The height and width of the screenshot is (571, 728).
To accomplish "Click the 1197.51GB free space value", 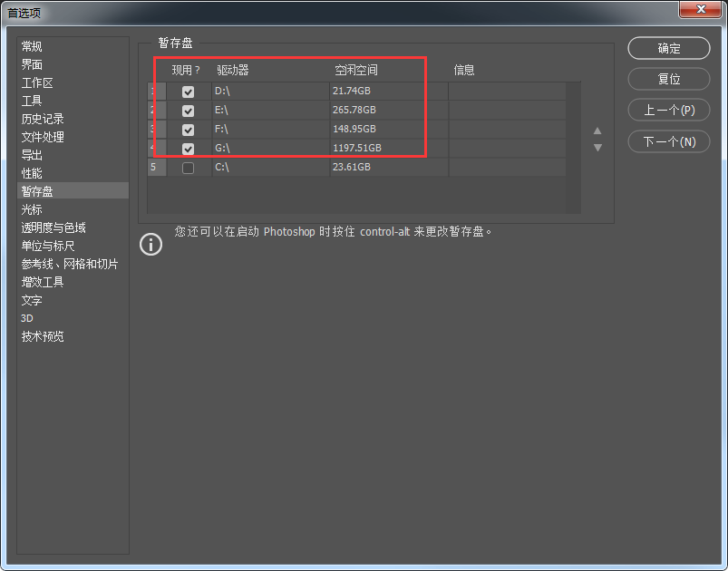I will (357, 148).
